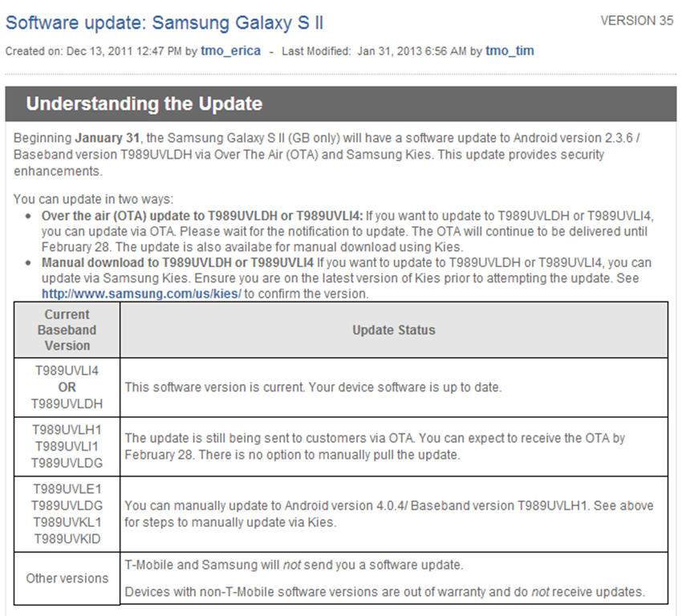Click the bold 'Manual download to T989UVLDH' bullet
The height and width of the screenshot is (616, 682).
click(x=177, y=262)
